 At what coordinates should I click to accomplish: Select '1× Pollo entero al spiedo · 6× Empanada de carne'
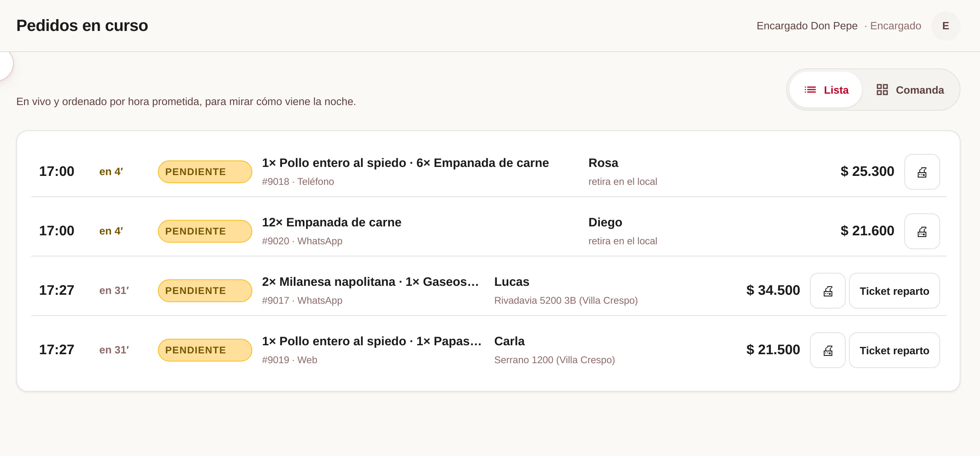pos(405,163)
